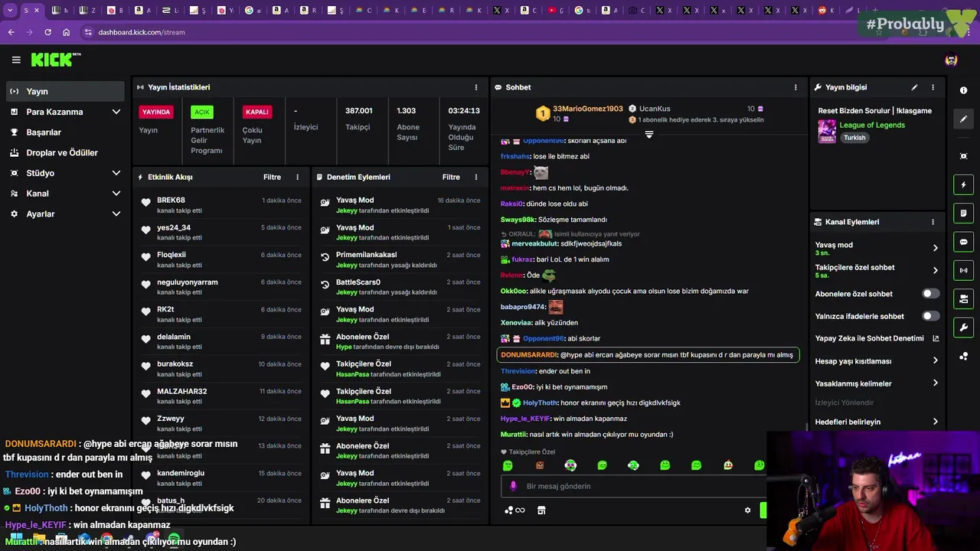The height and width of the screenshot is (551, 980).
Task: Collapse the chat leaderboard with the down arrow
Action: point(649,135)
